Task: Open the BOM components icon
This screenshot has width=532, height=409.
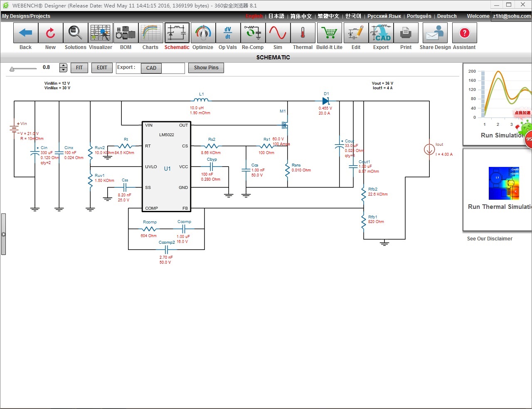Action: (x=126, y=33)
